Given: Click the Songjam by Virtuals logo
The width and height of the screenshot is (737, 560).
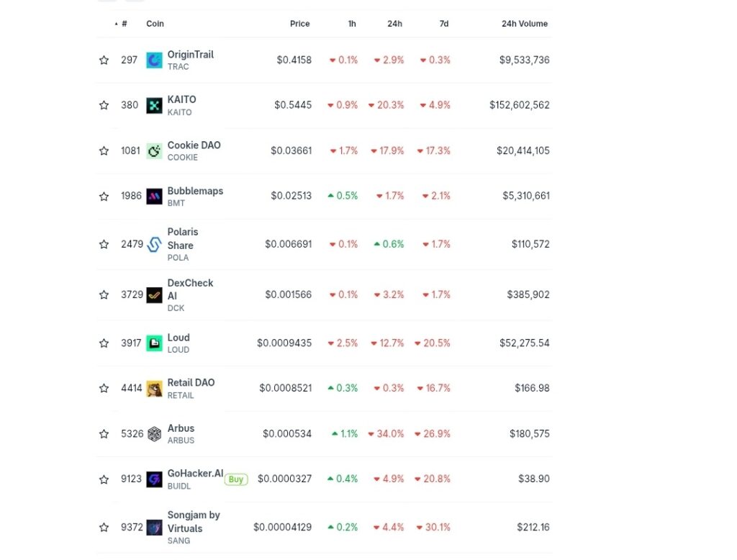Looking at the screenshot, I should [154, 527].
